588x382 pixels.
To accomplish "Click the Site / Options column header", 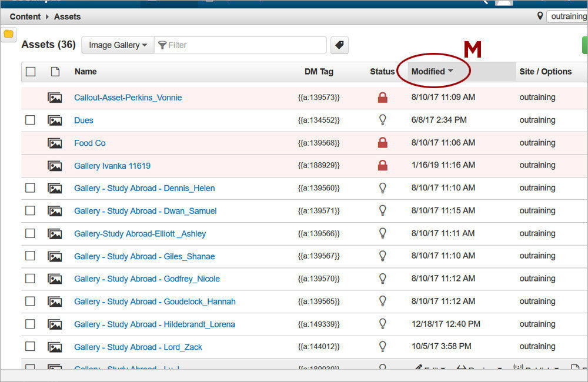I will pyautogui.click(x=545, y=72).
